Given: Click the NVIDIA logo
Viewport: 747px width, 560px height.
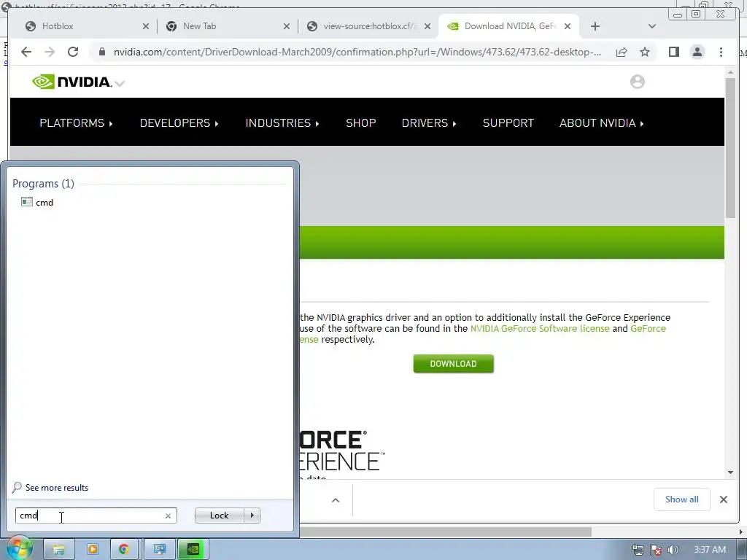Looking at the screenshot, I should coord(72,82).
